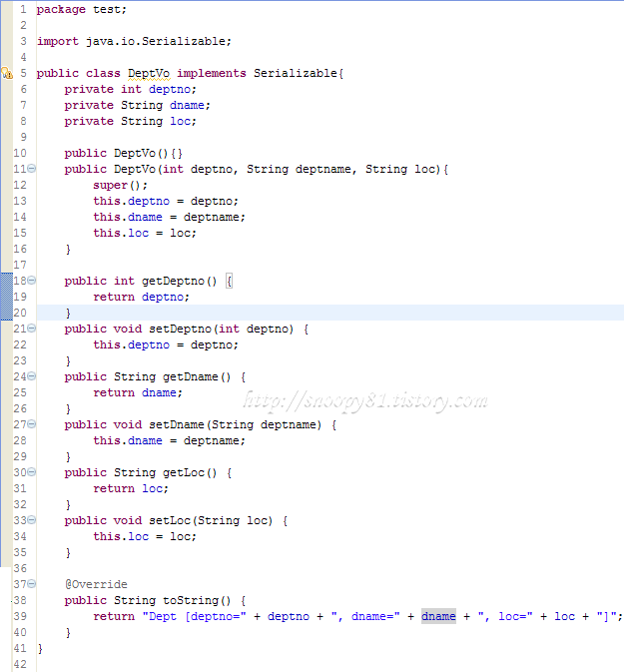
Task: Click the warning marker icon on line 5
Action: tap(7, 73)
